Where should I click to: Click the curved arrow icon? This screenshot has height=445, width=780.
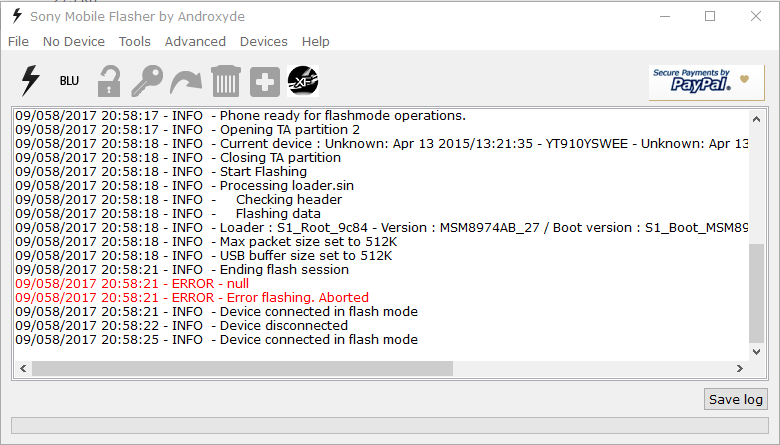(x=186, y=82)
